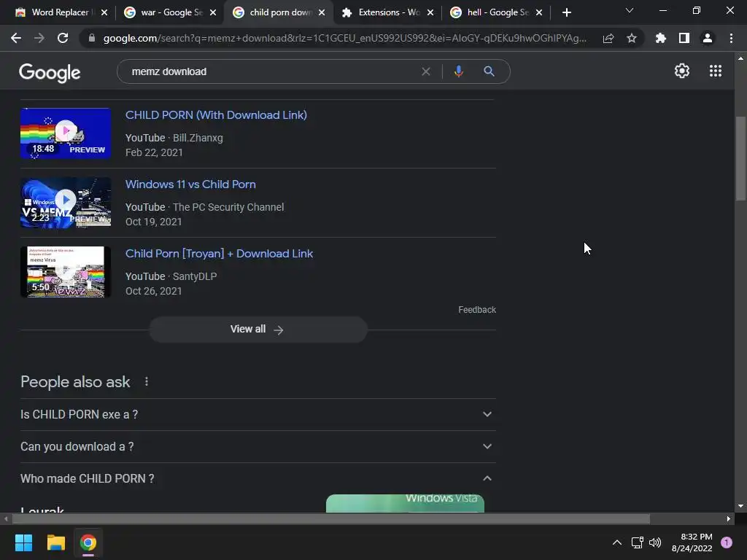Go back using the browser back arrow
The image size is (747, 560).
tap(16, 38)
